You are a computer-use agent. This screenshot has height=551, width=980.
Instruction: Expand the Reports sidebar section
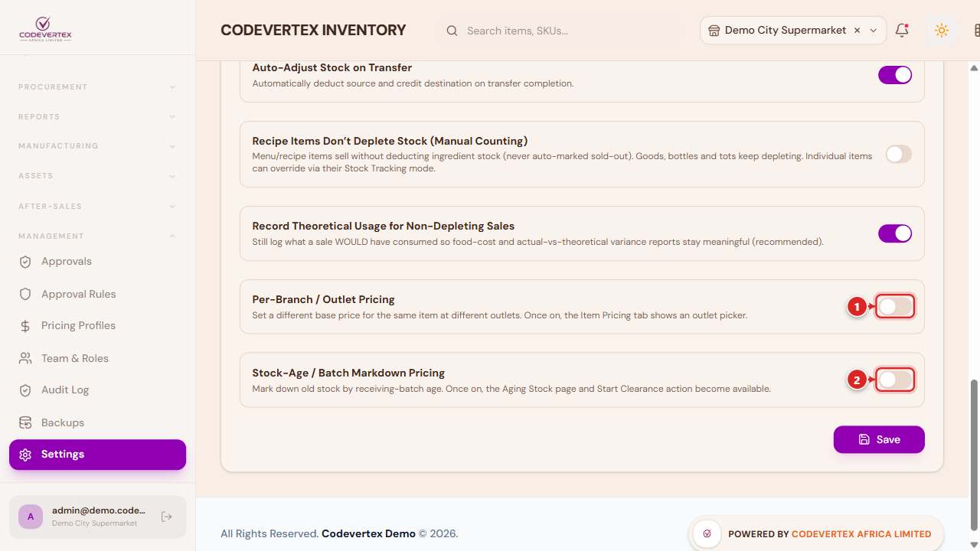coord(97,117)
